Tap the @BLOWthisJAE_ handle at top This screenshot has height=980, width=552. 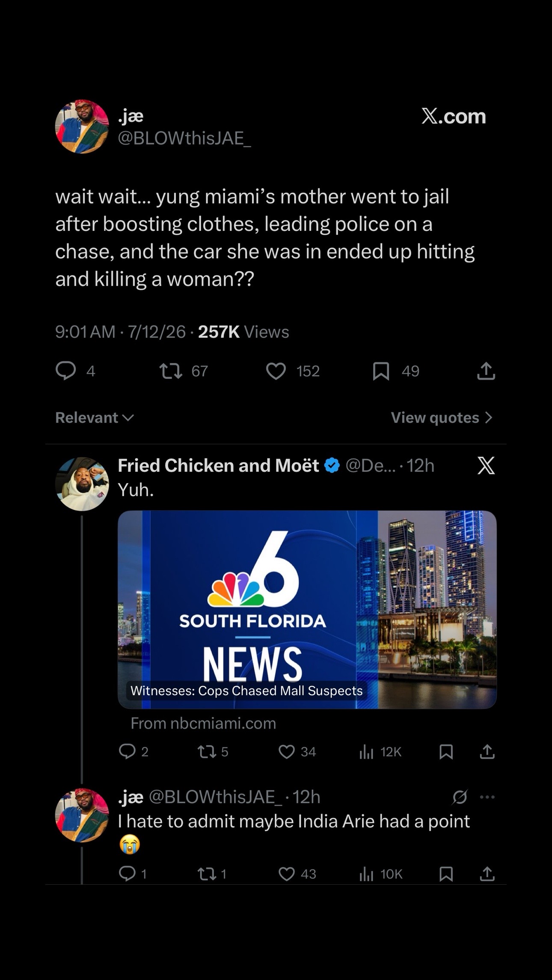[184, 138]
